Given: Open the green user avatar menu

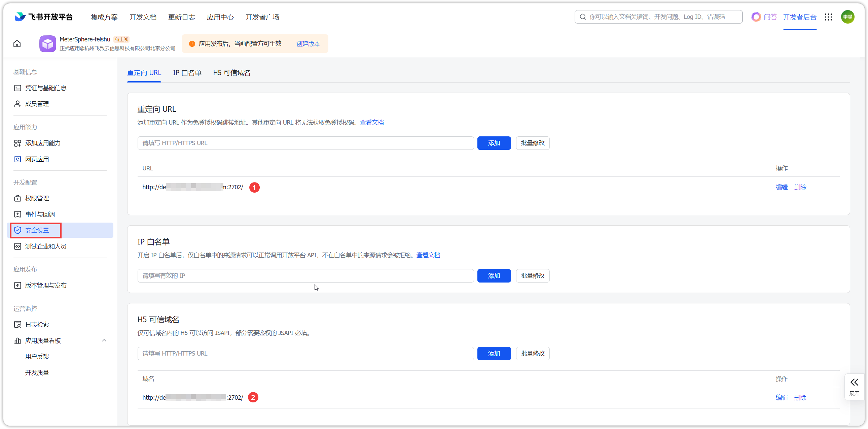Looking at the screenshot, I should pos(847,17).
